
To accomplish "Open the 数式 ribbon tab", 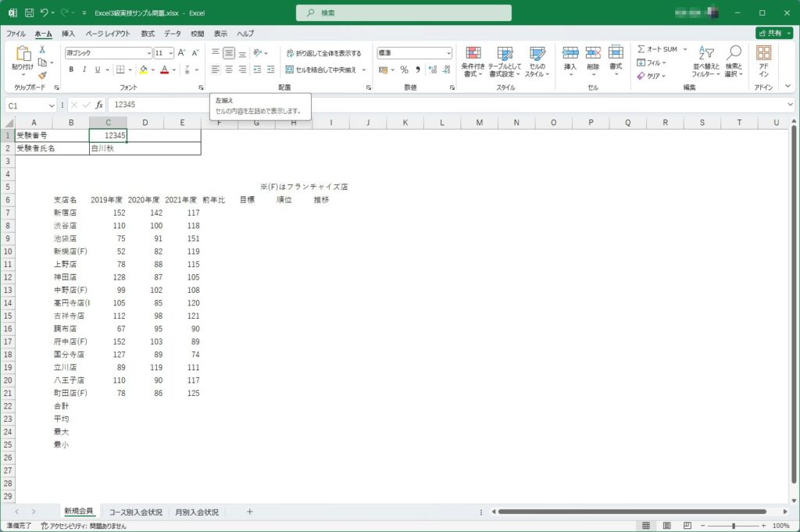I will point(148,34).
